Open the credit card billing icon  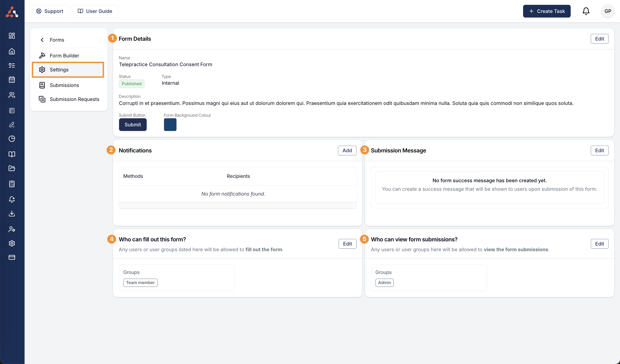(x=12, y=257)
